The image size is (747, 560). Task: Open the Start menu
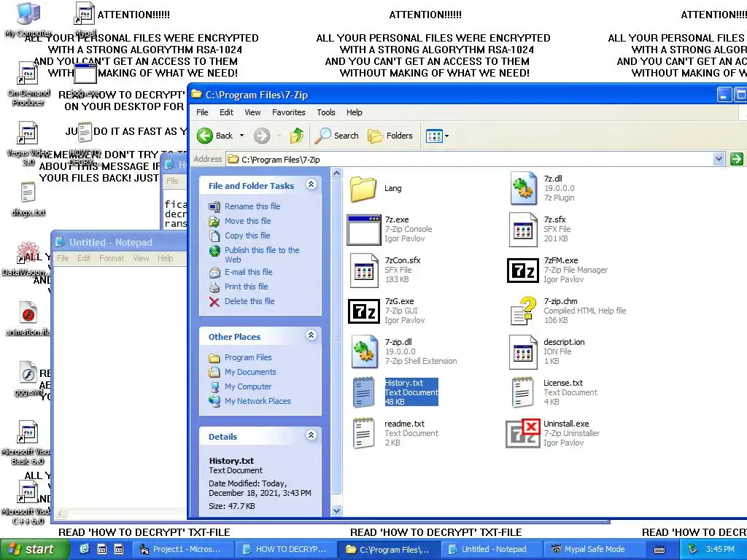(x=34, y=549)
